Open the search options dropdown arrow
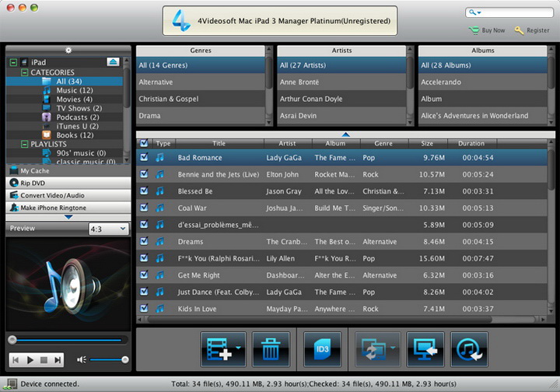 479,13
